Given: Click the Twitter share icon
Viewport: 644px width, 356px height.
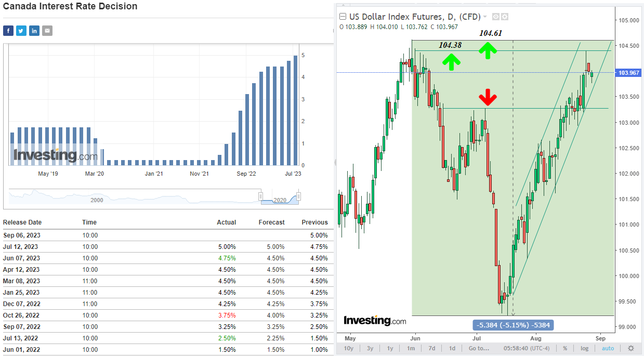Looking at the screenshot, I should (21, 31).
